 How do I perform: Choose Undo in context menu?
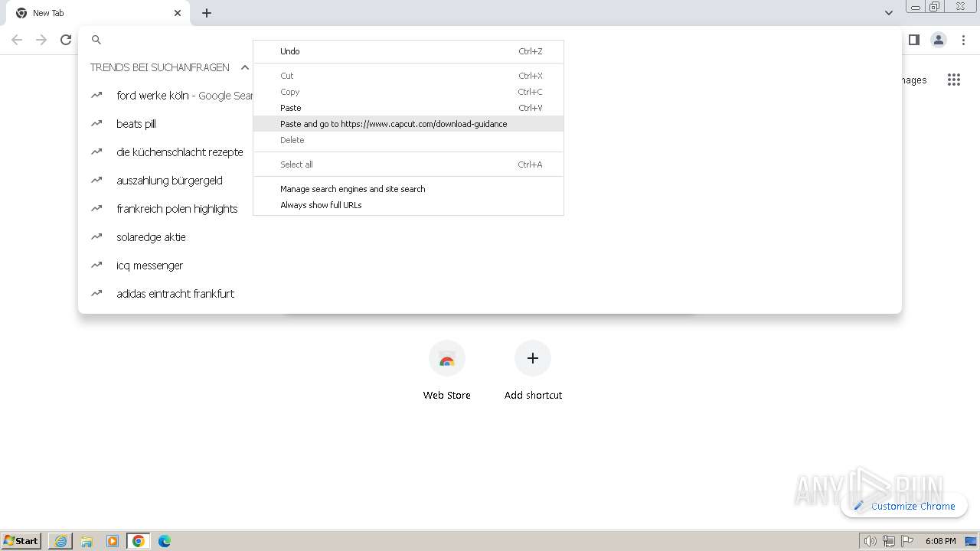pos(408,51)
